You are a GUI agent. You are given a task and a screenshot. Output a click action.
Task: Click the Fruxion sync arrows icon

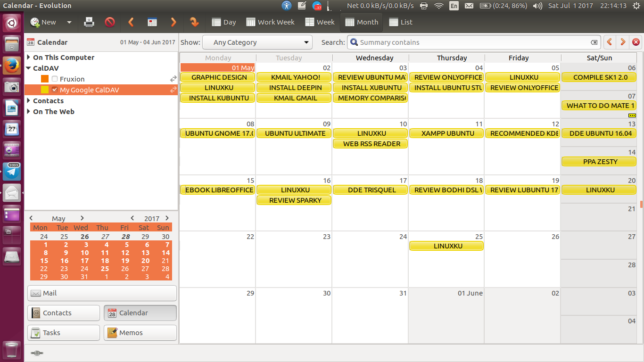click(173, 79)
